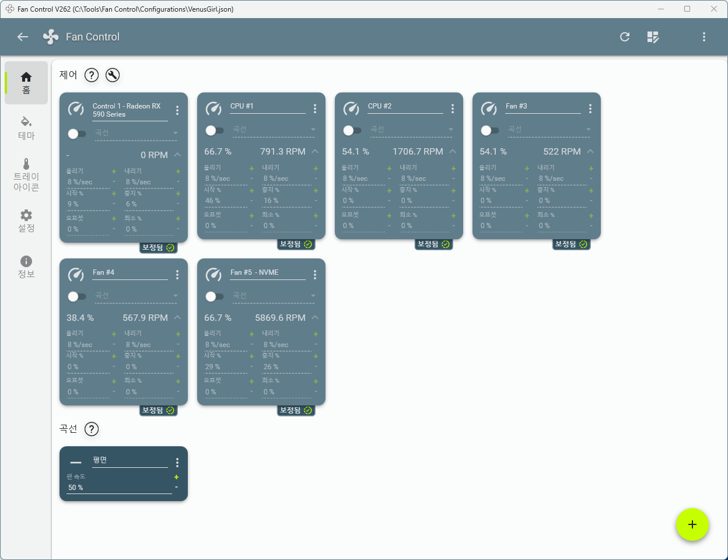
Task: Enable the CPU #1 control toggle
Action: click(x=214, y=131)
